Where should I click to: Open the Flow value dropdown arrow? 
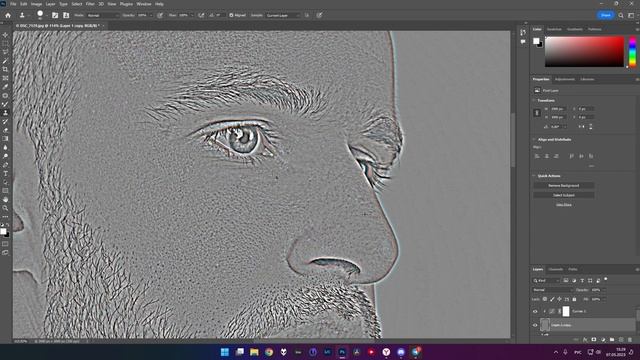(192, 15)
